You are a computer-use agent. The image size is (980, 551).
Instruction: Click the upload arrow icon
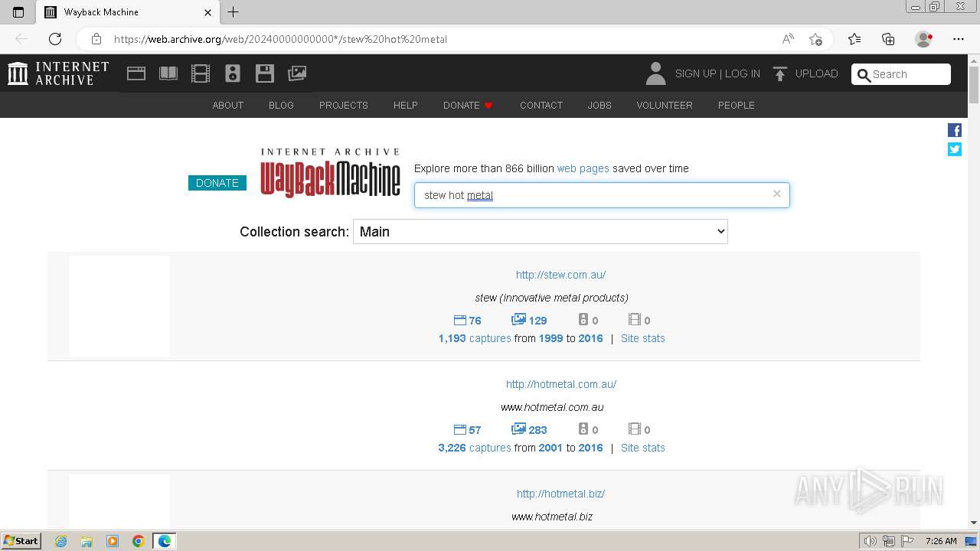[780, 73]
